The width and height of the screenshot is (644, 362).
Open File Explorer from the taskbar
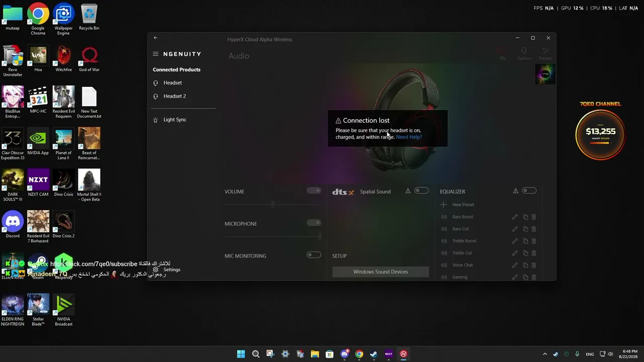(315, 354)
